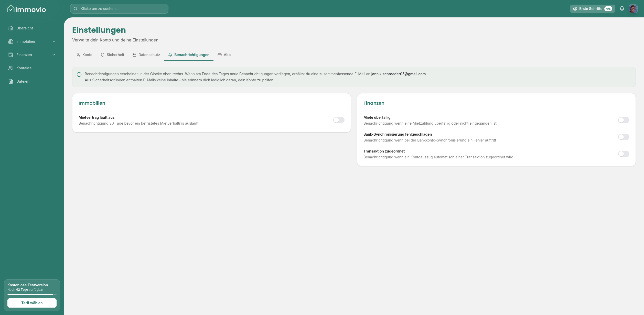Click the Kontakte people icon

click(11, 68)
